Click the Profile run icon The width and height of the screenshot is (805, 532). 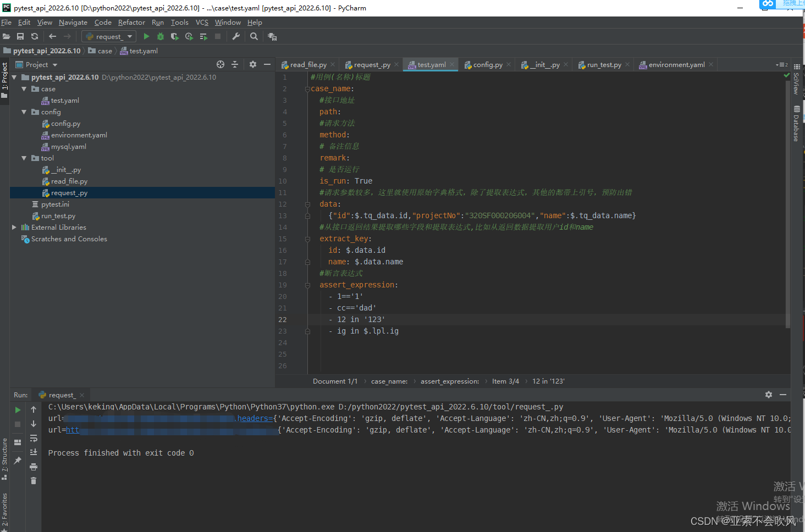click(x=189, y=36)
